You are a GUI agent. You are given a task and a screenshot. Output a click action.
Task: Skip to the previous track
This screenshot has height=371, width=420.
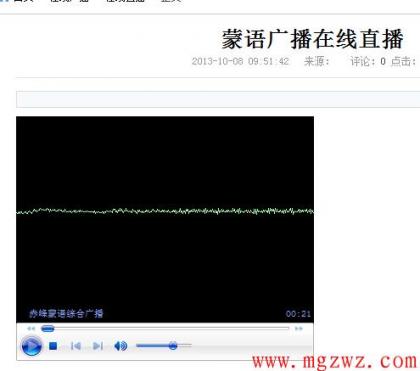pyautogui.click(x=76, y=346)
